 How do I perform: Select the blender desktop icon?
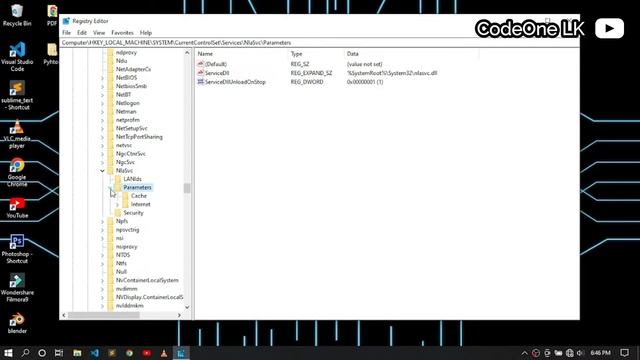[17, 323]
